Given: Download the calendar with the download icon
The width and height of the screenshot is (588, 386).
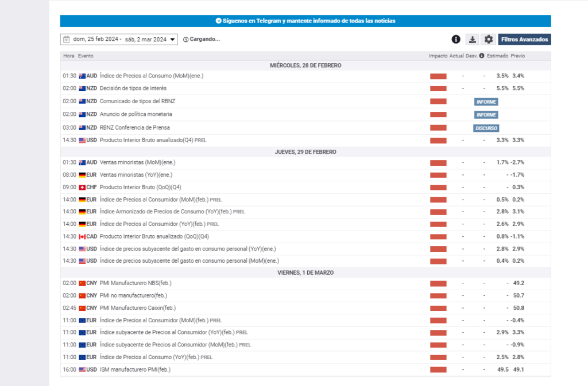Looking at the screenshot, I should click(472, 40).
